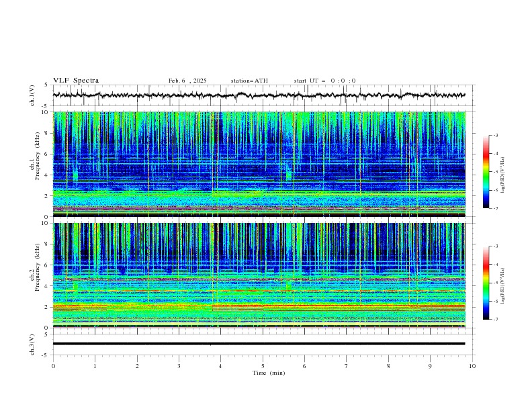Click the "station=ATH" header label

tap(249, 81)
